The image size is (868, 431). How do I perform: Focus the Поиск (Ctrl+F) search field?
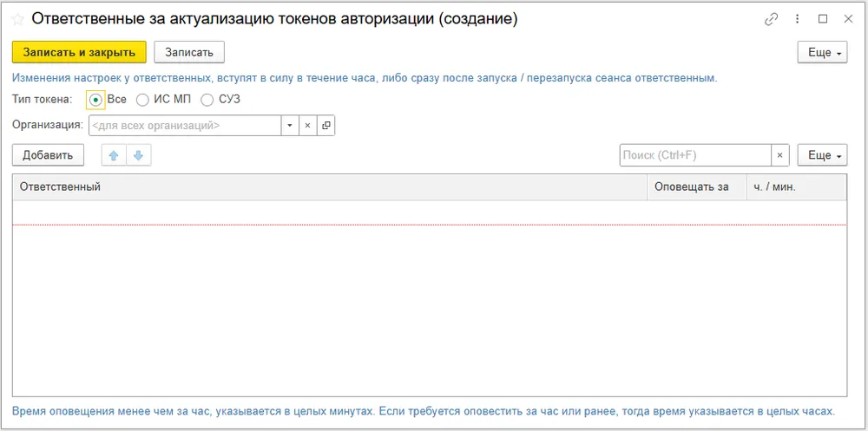pos(695,155)
